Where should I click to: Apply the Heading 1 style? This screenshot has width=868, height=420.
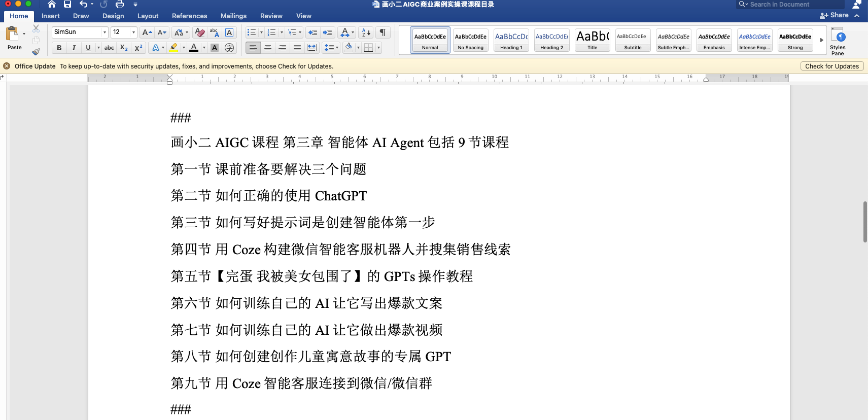(511, 40)
